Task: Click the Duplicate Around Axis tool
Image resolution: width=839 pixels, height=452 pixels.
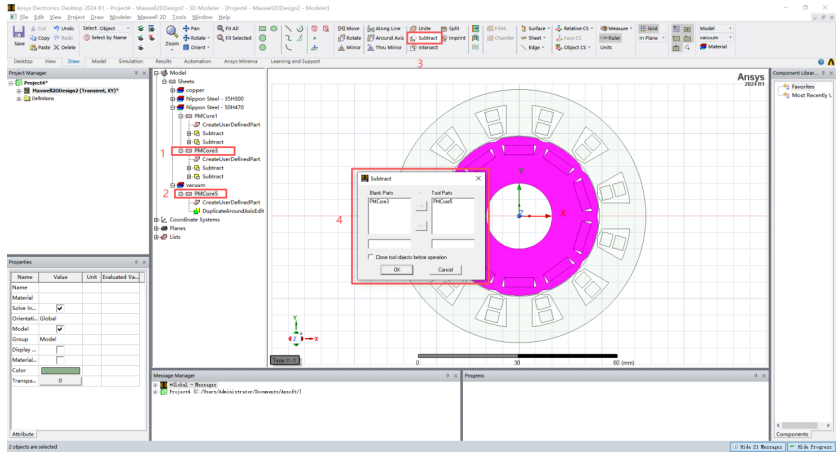Action: click(x=385, y=38)
